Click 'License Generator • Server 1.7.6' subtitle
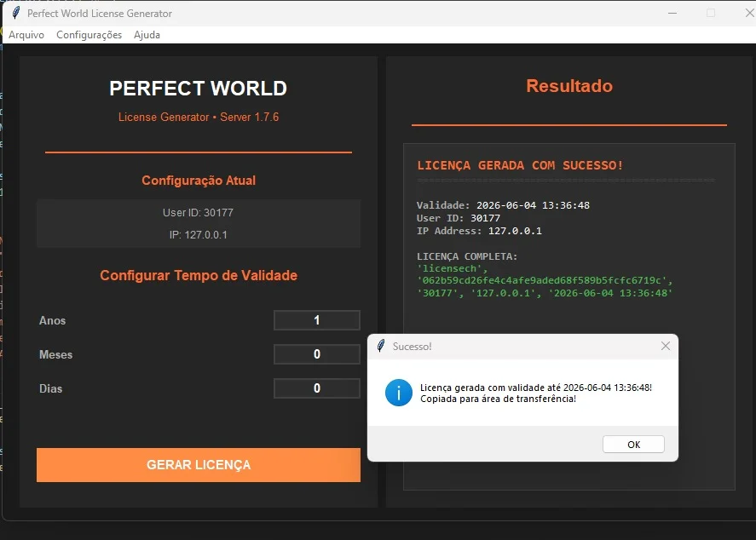The width and height of the screenshot is (756, 540). [x=199, y=117]
